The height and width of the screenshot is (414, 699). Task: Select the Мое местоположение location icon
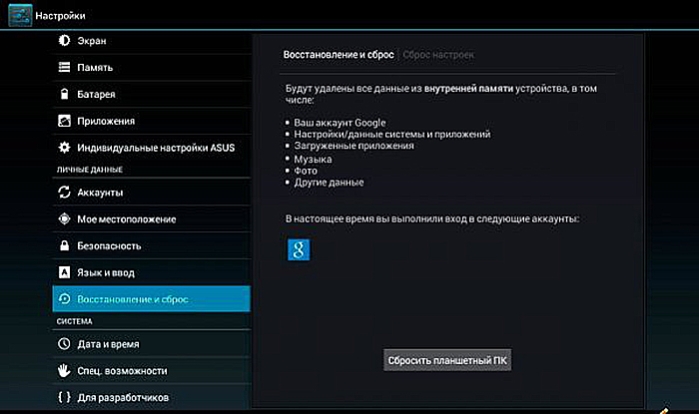tap(64, 219)
